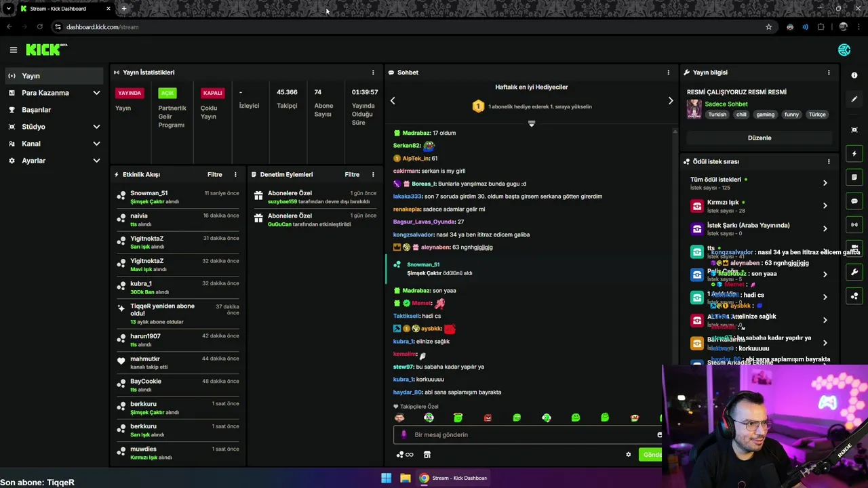This screenshot has width=868, height=488.
Task: Open Başarılar in the sidebar
Action: pos(54,110)
